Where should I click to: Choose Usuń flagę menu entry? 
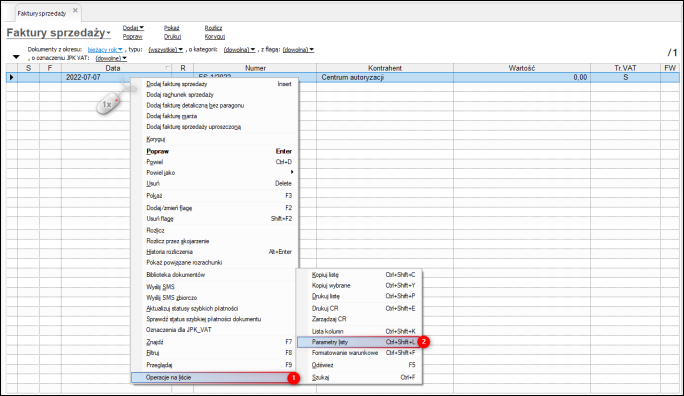click(x=215, y=218)
